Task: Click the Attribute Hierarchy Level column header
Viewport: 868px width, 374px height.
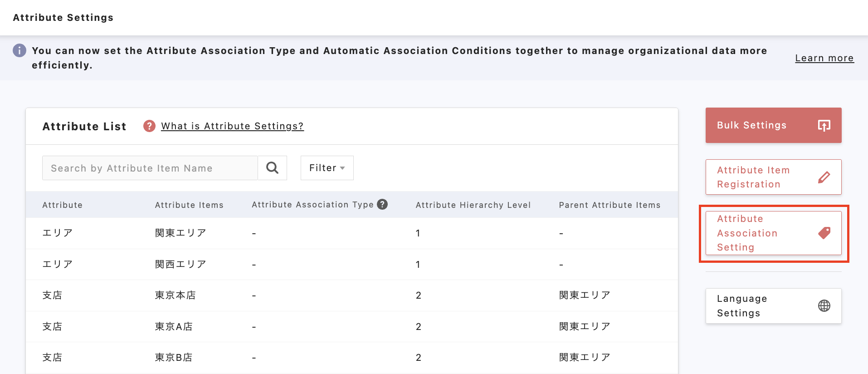Action: pos(473,205)
